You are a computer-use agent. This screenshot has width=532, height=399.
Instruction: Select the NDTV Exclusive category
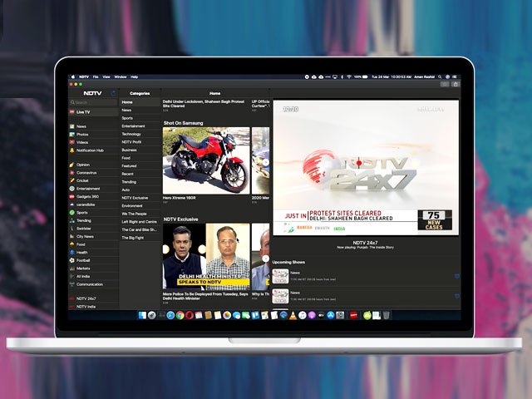tap(140, 198)
